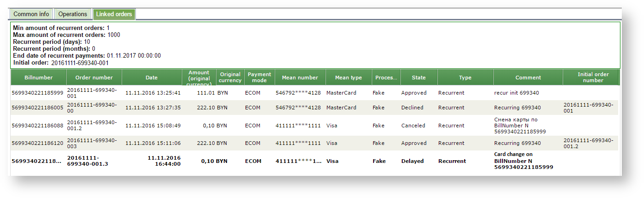The height and width of the screenshot is (198, 644).
Task: Select the Linked orders tab
Action: point(114,14)
